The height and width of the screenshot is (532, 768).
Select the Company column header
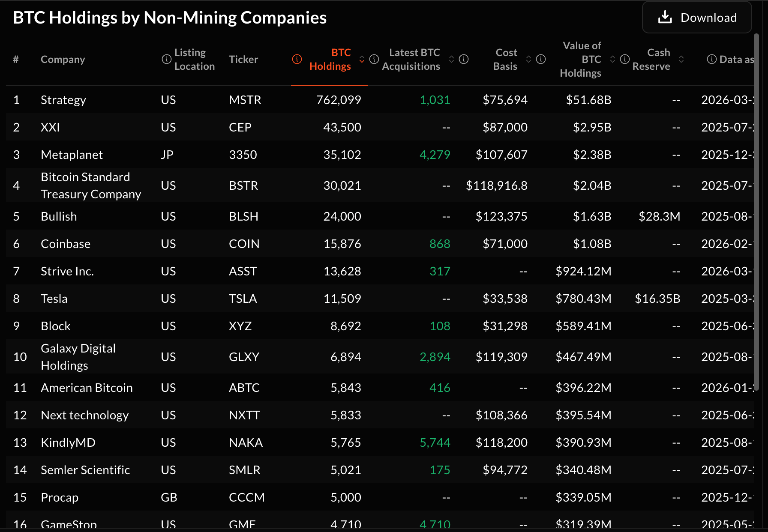tap(63, 59)
